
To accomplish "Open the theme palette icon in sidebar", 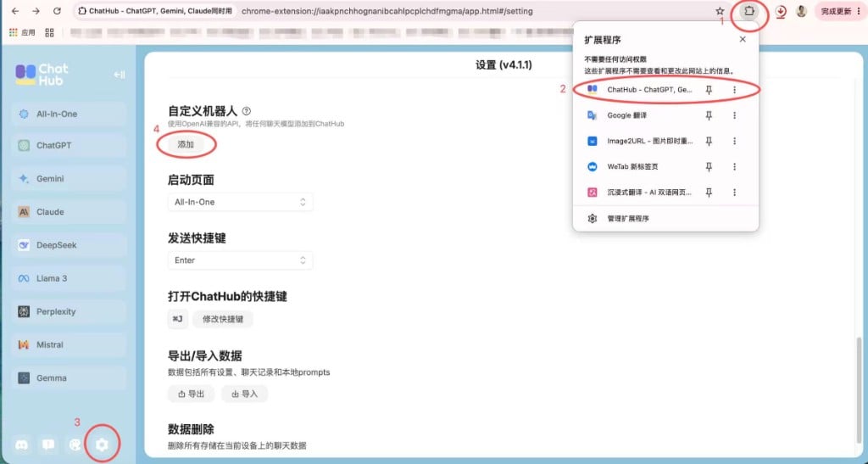I will click(75, 444).
